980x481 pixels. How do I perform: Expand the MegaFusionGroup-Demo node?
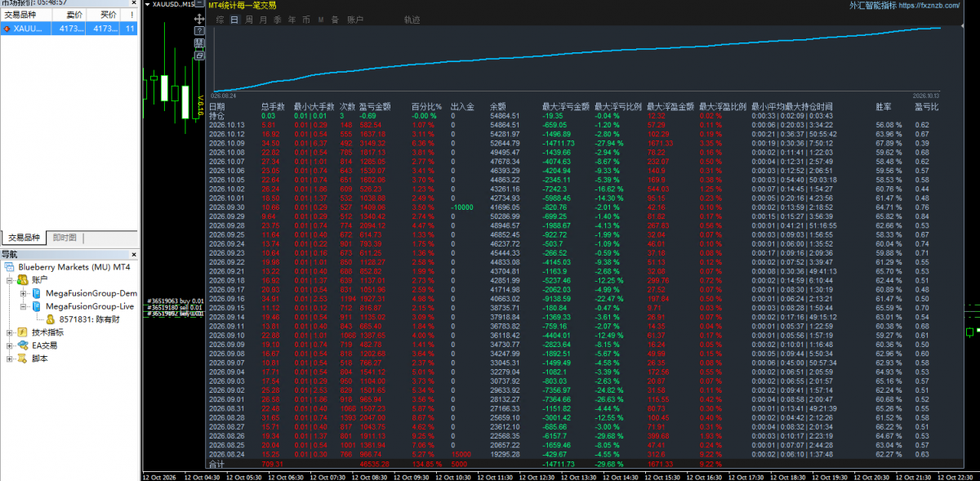click(24, 293)
